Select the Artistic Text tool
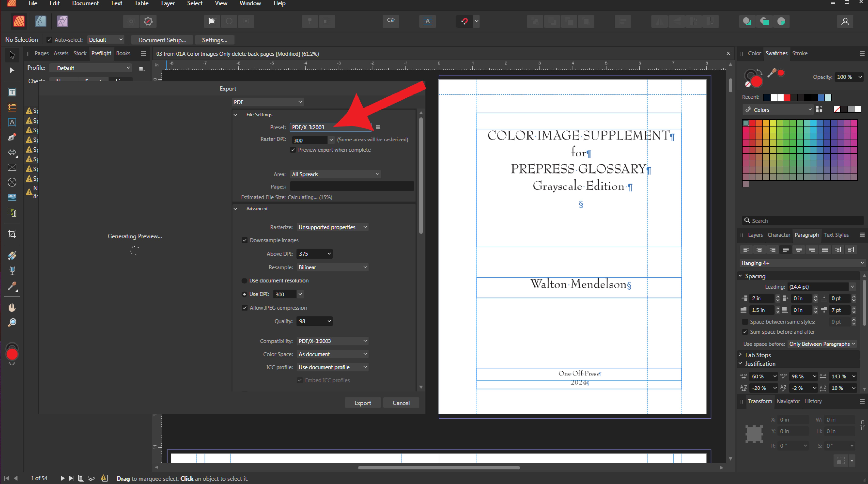868x484 pixels. 12,122
